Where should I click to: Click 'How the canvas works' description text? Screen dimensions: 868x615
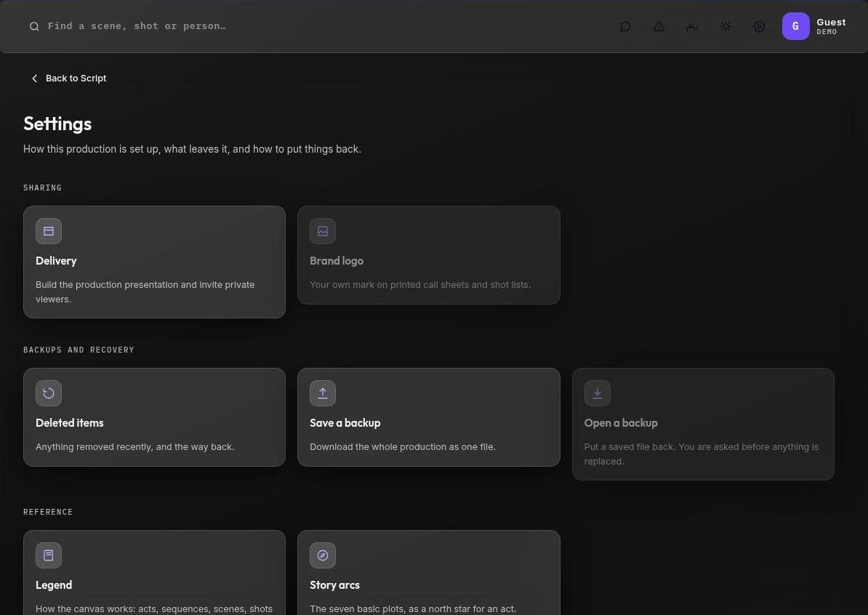(x=154, y=609)
